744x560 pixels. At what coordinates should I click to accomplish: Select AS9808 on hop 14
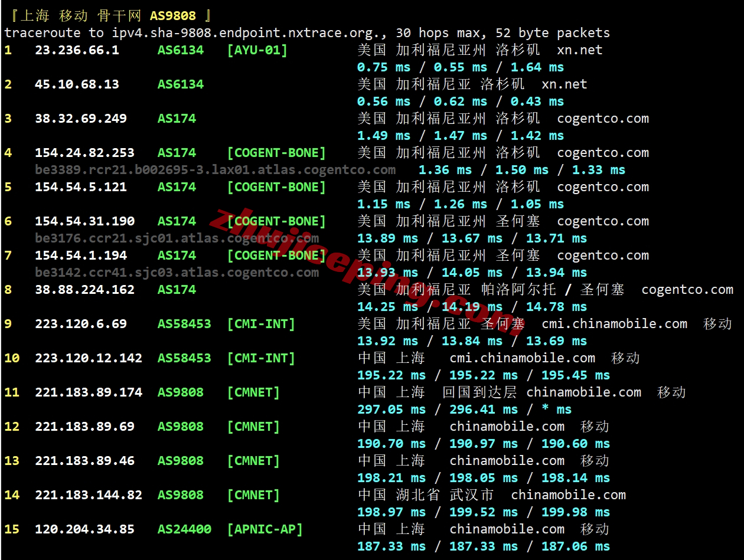[181, 494]
